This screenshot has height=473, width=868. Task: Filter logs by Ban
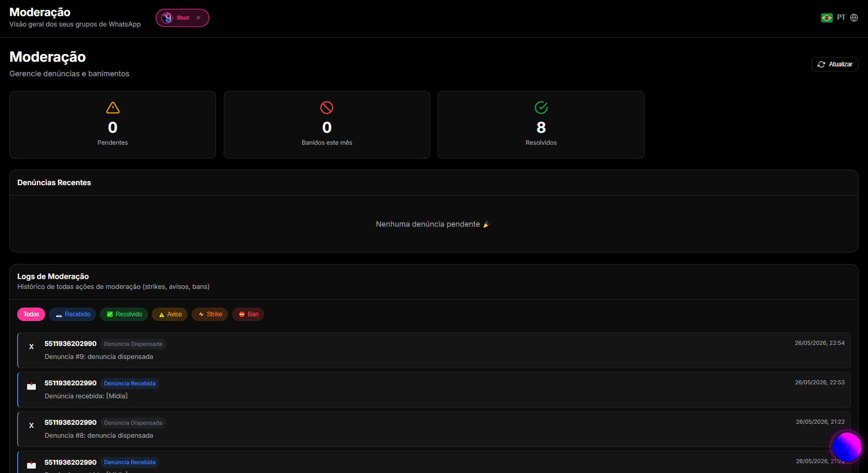pyautogui.click(x=248, y=314)
